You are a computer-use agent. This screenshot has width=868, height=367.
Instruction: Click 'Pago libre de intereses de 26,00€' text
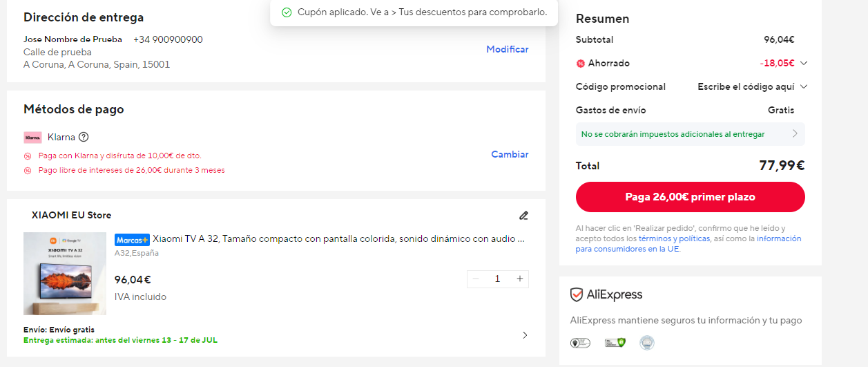pyautogui.click(x=131, y=170)
